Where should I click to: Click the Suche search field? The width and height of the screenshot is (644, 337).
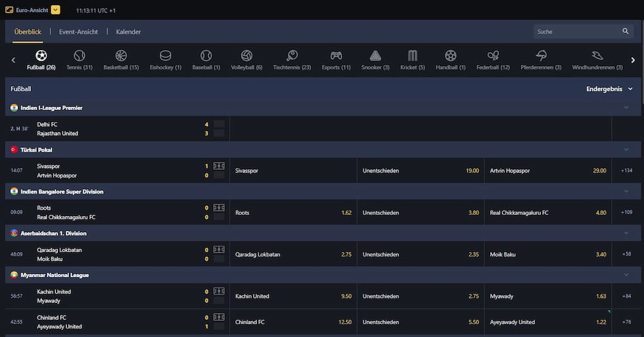pyautogui.click(x=576, y=32)
